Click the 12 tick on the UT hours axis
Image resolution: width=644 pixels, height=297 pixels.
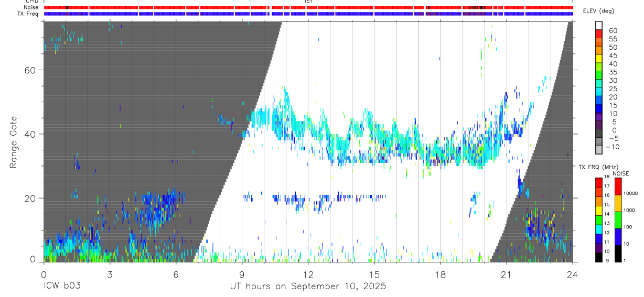(308, 274)
